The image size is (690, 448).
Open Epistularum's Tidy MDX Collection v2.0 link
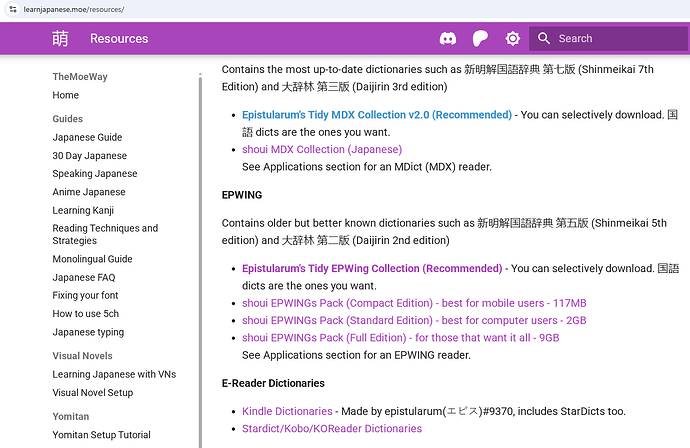[x=377, y=115]
